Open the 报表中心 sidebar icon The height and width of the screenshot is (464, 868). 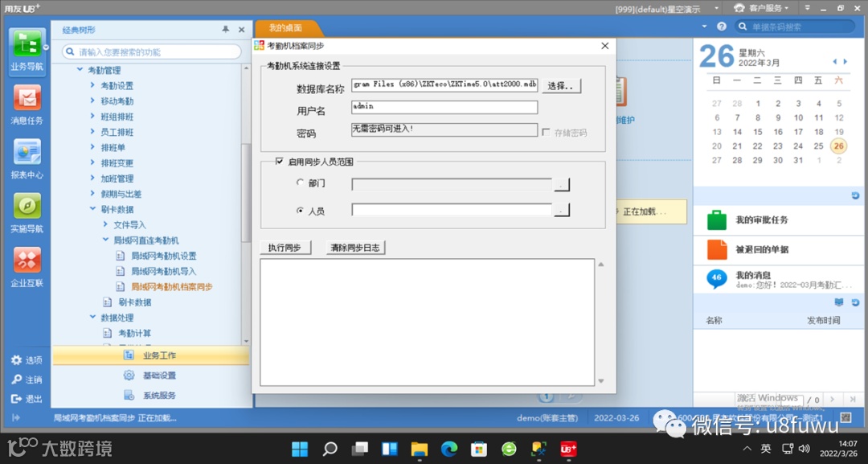tap(27, 159)
